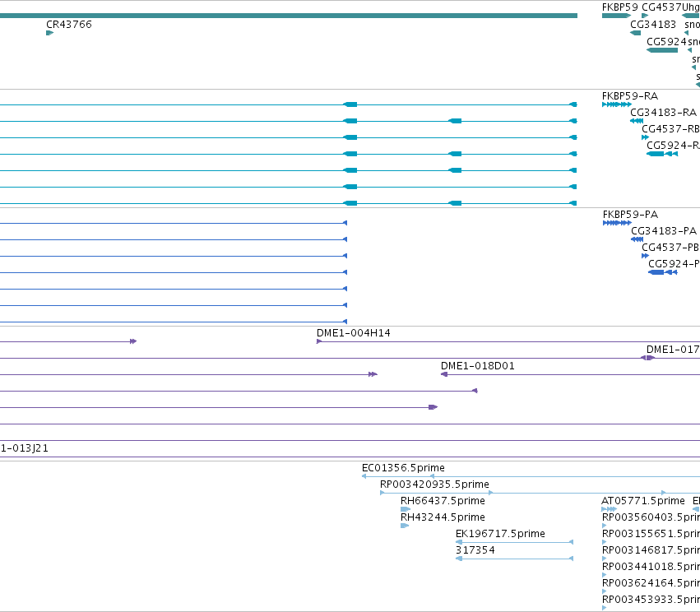Viewport: 700px width, 612px height.
Task: Click the partial 1-013J21 feature label
Action: pos(24,448)
